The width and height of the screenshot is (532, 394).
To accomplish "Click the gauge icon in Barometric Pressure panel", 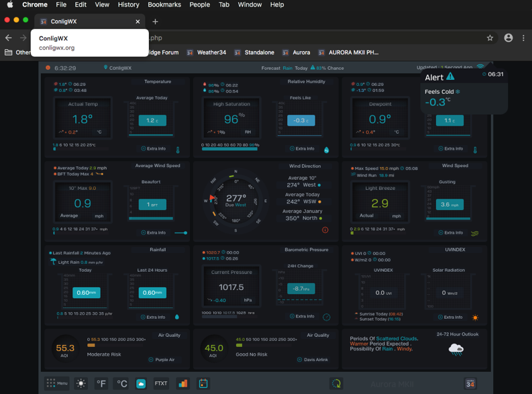I will click(327, 317).
